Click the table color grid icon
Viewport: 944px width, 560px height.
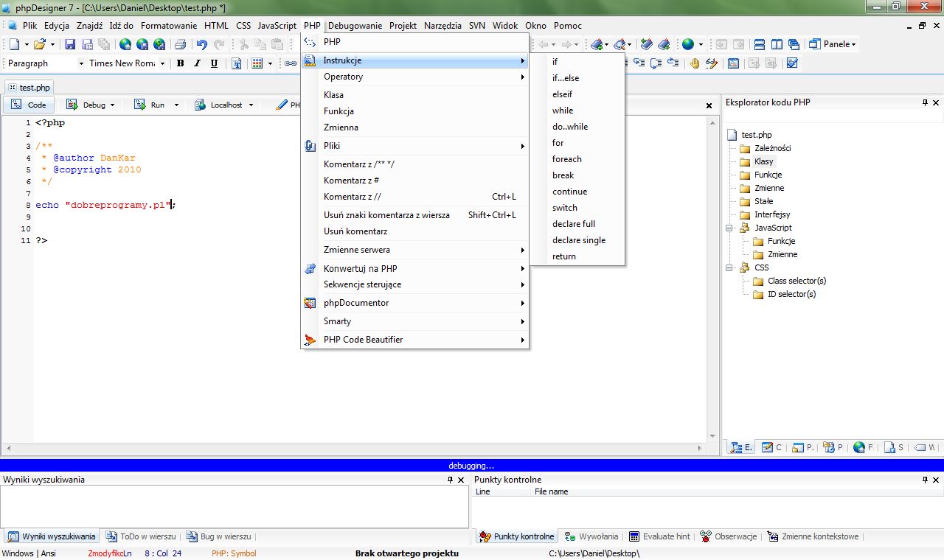click(x=257, y=63)
